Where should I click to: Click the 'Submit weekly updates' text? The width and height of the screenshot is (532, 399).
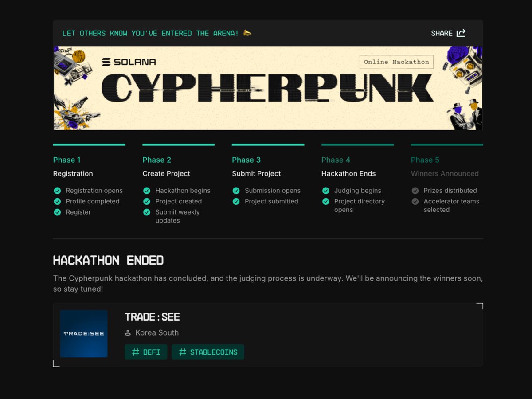pyautogui.click(x=177, y=216)
